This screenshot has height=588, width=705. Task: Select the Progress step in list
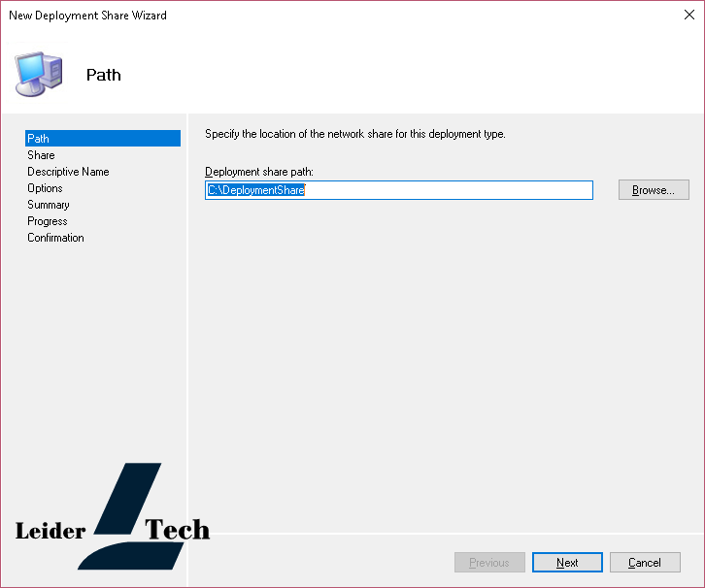coord(48,221)
